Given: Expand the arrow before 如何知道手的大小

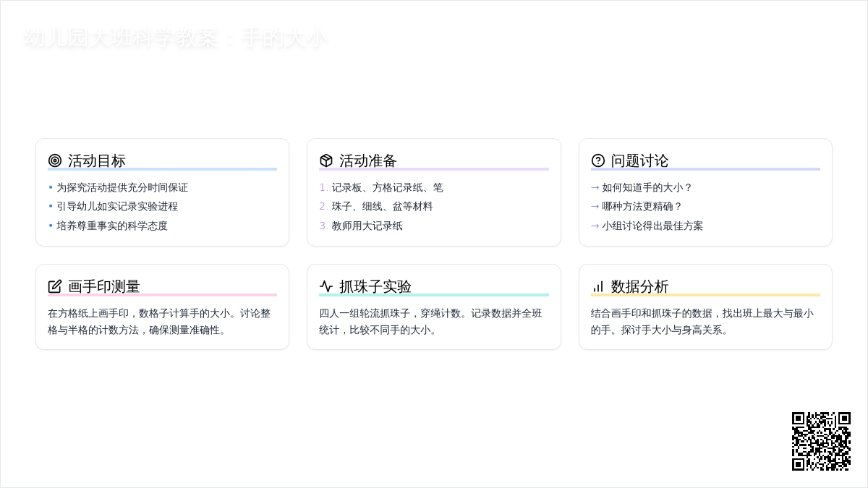Looking at the screenshot, I should (x=595, y=187).
